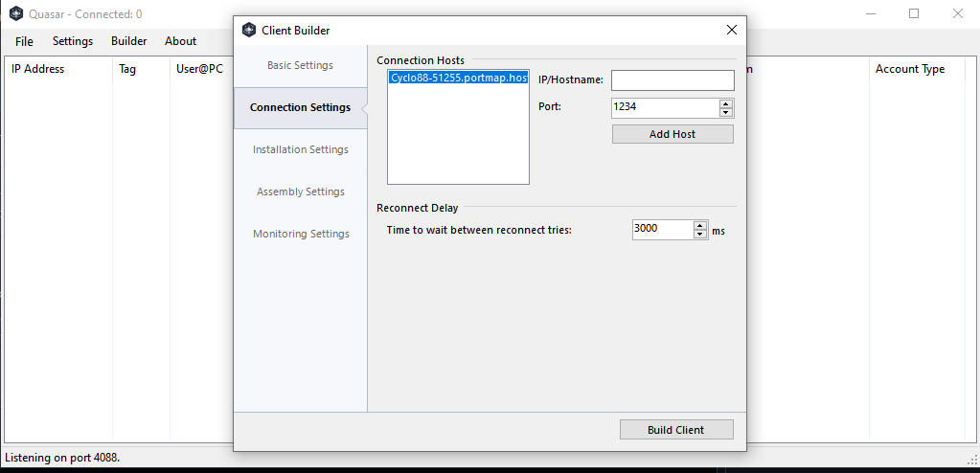Close the Client Builder dialog

[731, 30]
